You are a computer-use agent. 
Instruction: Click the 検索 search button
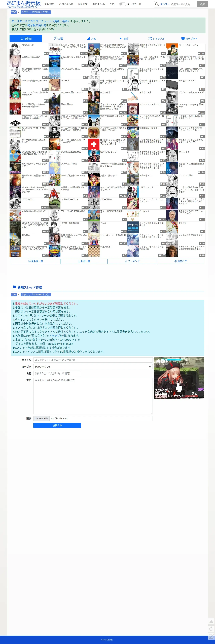point(203,4)
